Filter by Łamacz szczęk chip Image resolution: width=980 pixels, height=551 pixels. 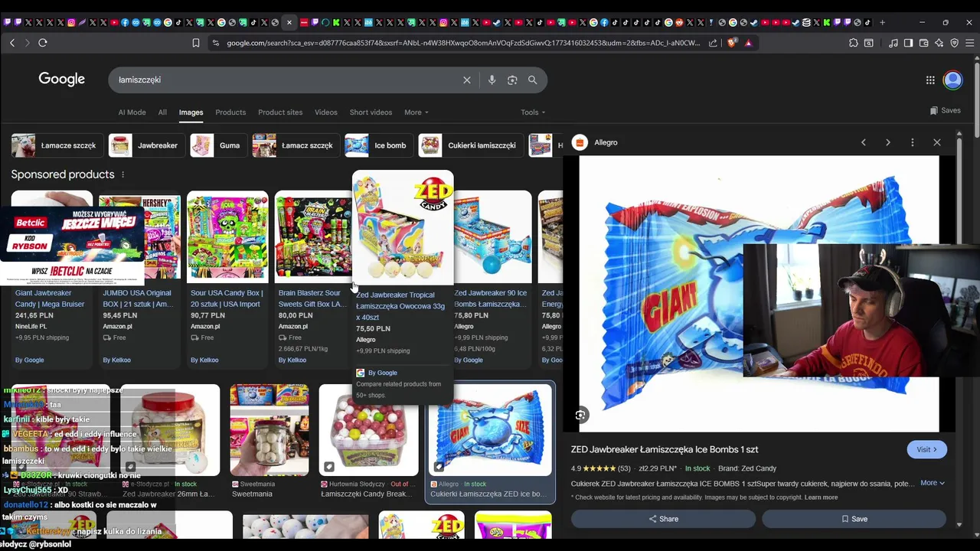[295, 145]
